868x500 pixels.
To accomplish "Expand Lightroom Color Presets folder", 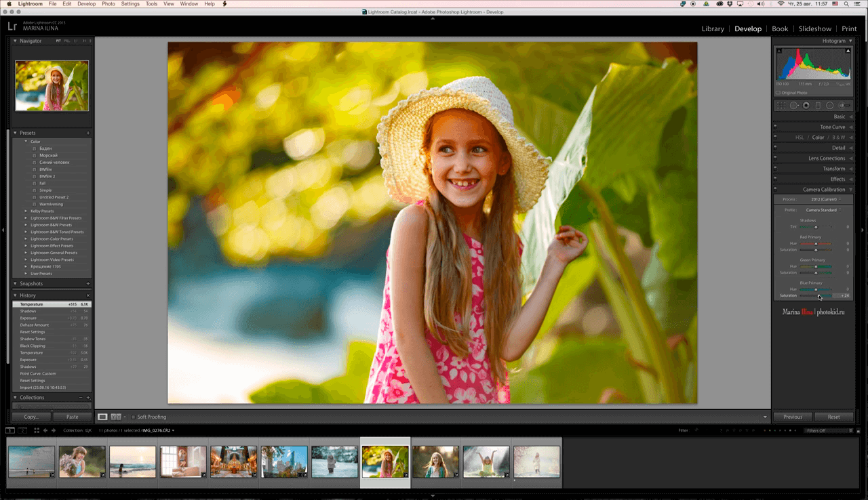I will (x=52, y=238).
